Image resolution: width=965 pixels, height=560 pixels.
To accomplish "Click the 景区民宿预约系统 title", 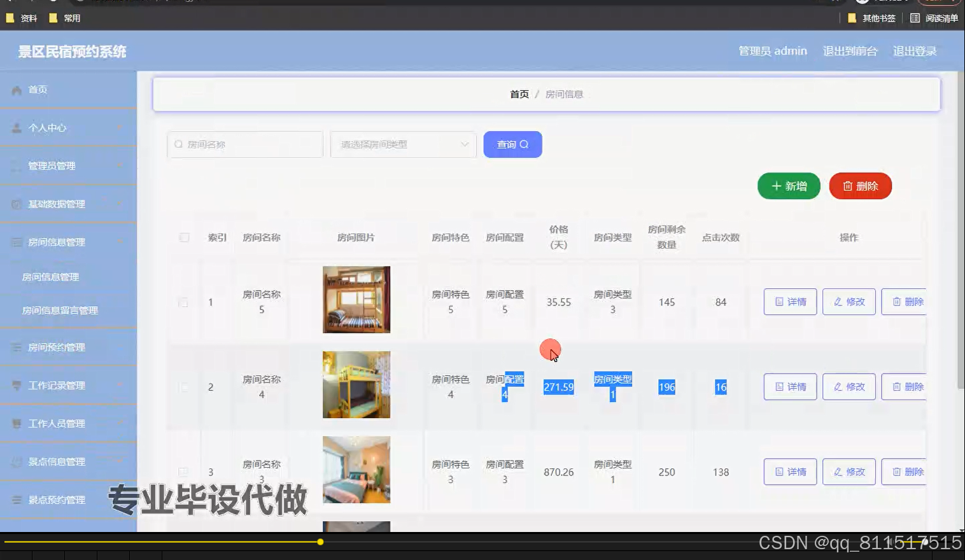I will click(x=72, y=52).
